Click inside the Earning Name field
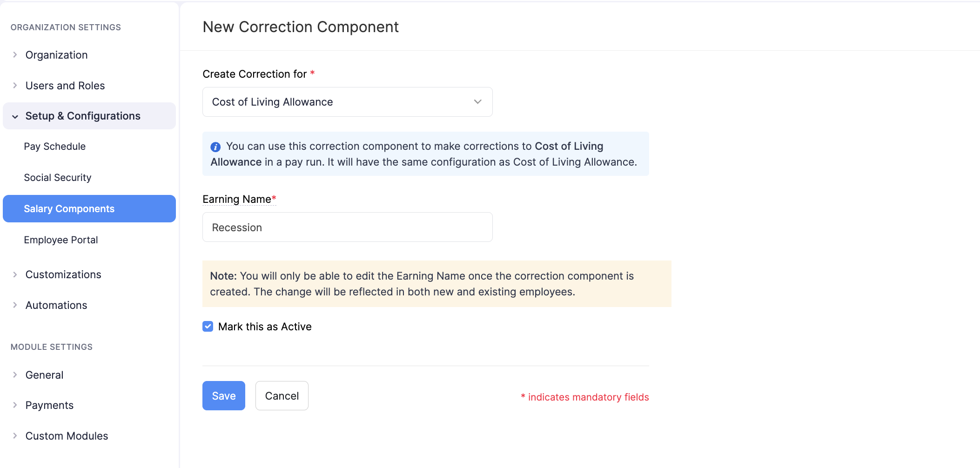Image resolution: width=980 pixels, height=468 pixels. (x=347, y=227)
